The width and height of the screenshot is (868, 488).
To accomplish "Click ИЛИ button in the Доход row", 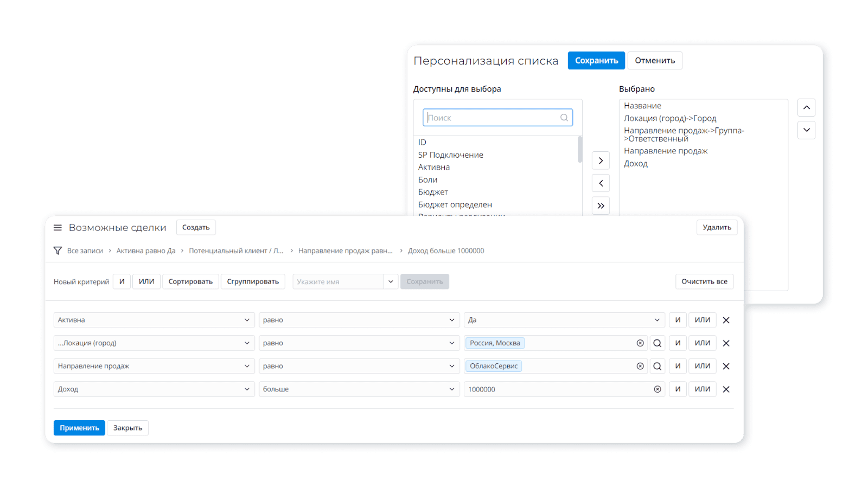I will coord(703,389).
